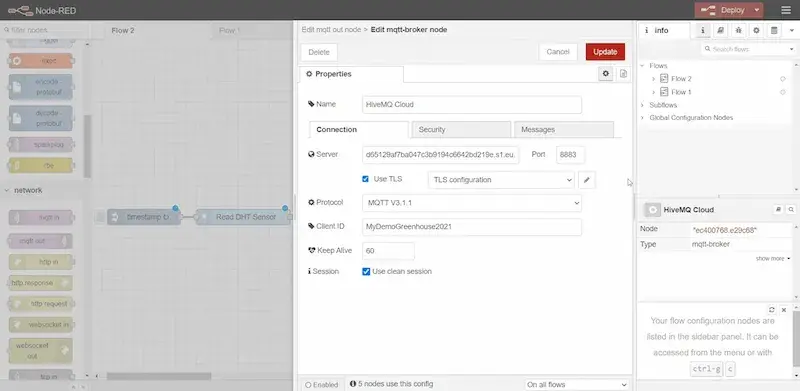Select the Properties tab
The height and width of the screenshot is (391, 800).
[351, 74]
